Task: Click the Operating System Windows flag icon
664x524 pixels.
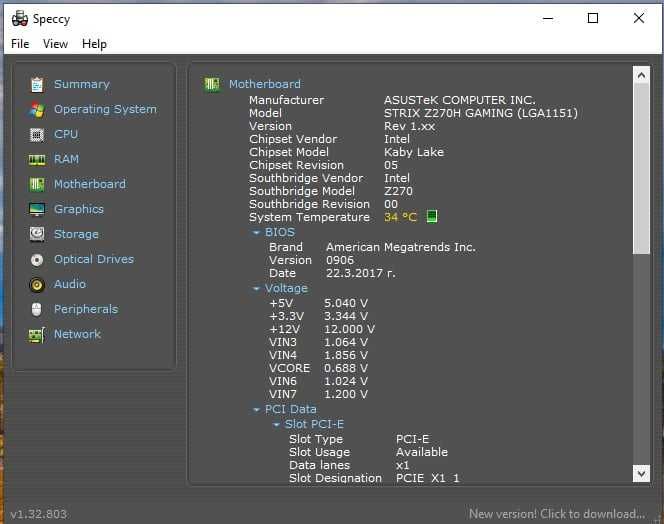Action: [x=37, y=110]
